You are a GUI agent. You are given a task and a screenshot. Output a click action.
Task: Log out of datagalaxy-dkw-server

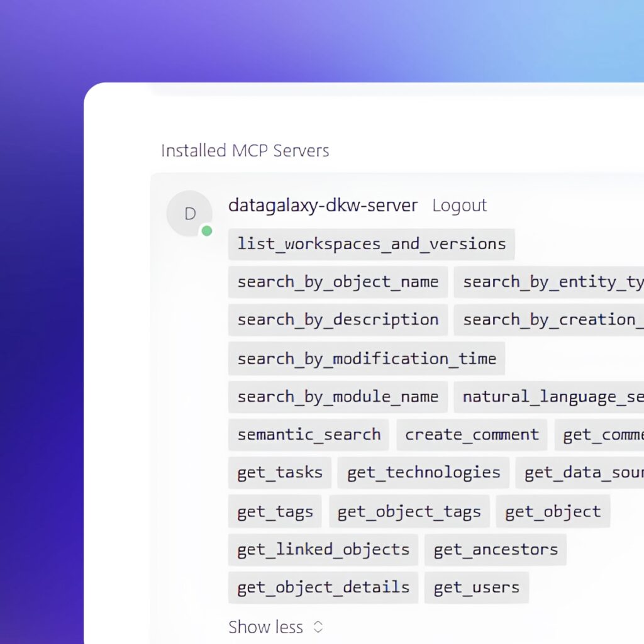tap(459, 206)
